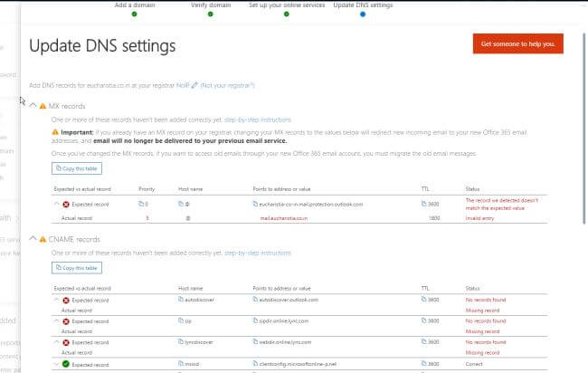Copy the sip host name

point(181,320)
